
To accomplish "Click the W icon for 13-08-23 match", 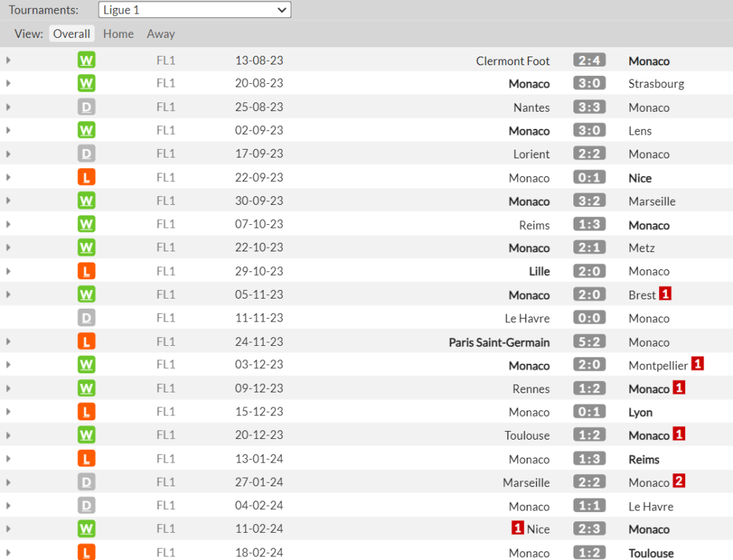I will pos(87,60).
